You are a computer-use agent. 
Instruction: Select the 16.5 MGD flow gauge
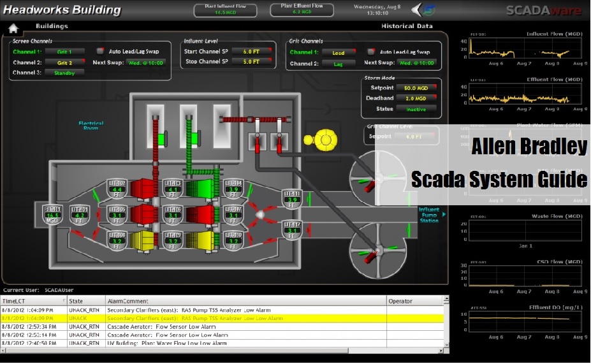point(52,215)
